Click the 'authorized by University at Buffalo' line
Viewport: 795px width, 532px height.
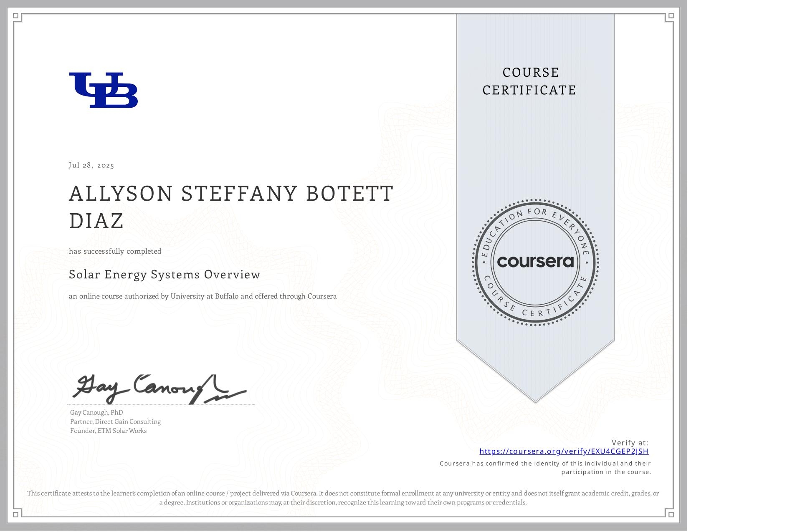[203, 296]
